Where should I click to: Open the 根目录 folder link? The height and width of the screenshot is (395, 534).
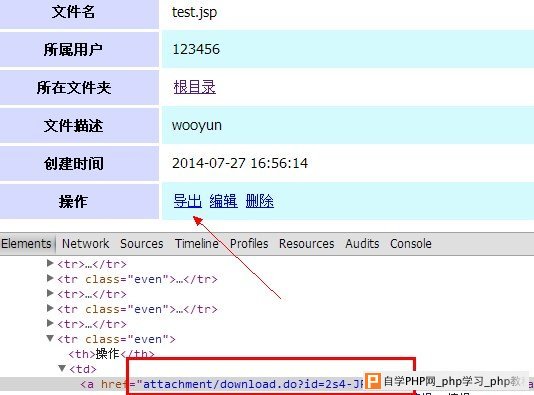tap(194, 87)
